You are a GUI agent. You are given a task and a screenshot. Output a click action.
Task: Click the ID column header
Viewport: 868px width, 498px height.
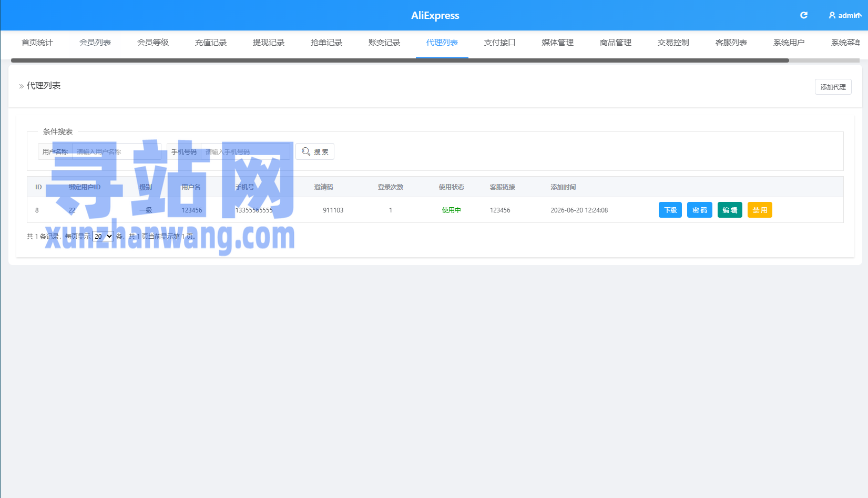pos(38,187)
